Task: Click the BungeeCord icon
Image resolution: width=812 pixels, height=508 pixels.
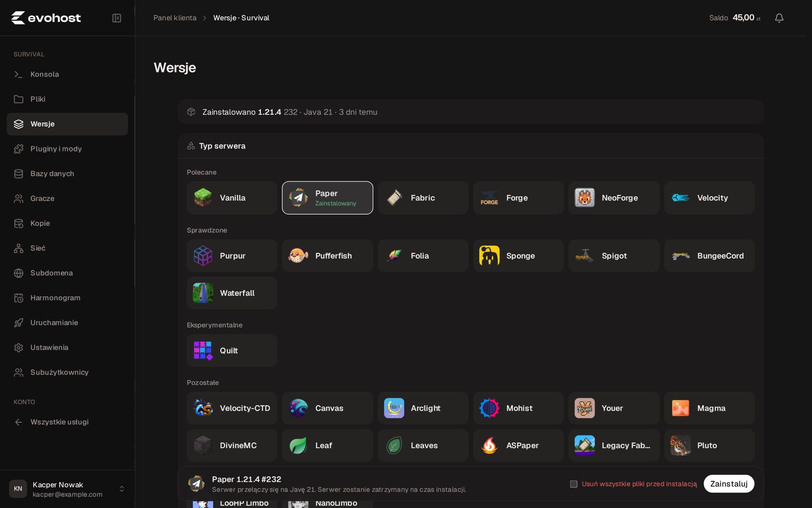Action: (680, 256)
